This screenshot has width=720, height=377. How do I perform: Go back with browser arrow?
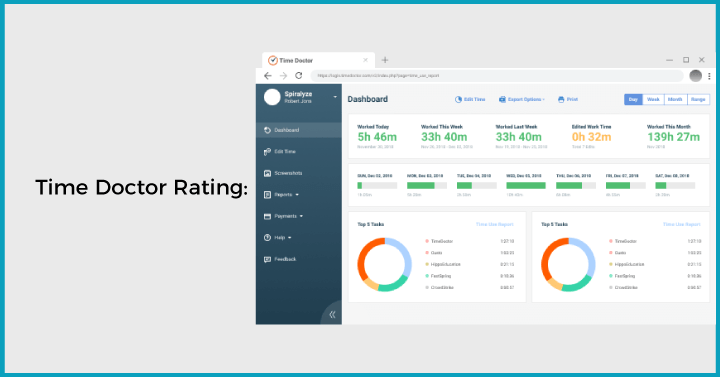(268, 76)
